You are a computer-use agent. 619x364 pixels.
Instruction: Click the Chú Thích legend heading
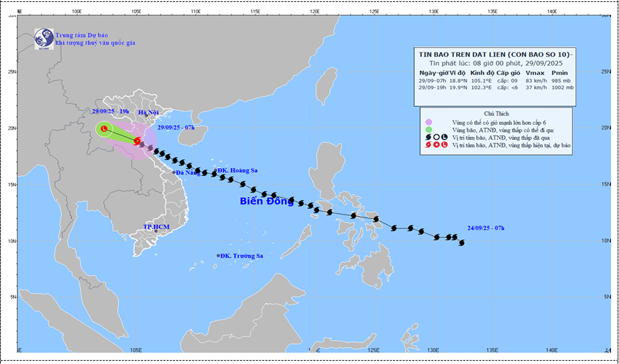pos(496,114)
